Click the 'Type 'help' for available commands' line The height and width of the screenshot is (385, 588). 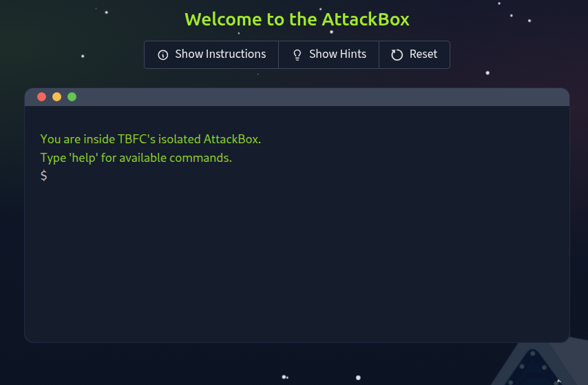click(136, 158)
